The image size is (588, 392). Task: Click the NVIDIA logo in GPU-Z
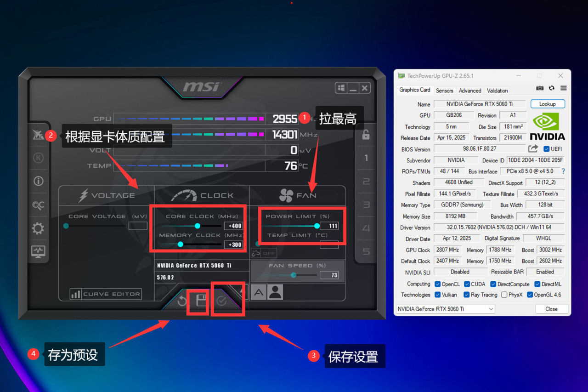click(547, 126)
